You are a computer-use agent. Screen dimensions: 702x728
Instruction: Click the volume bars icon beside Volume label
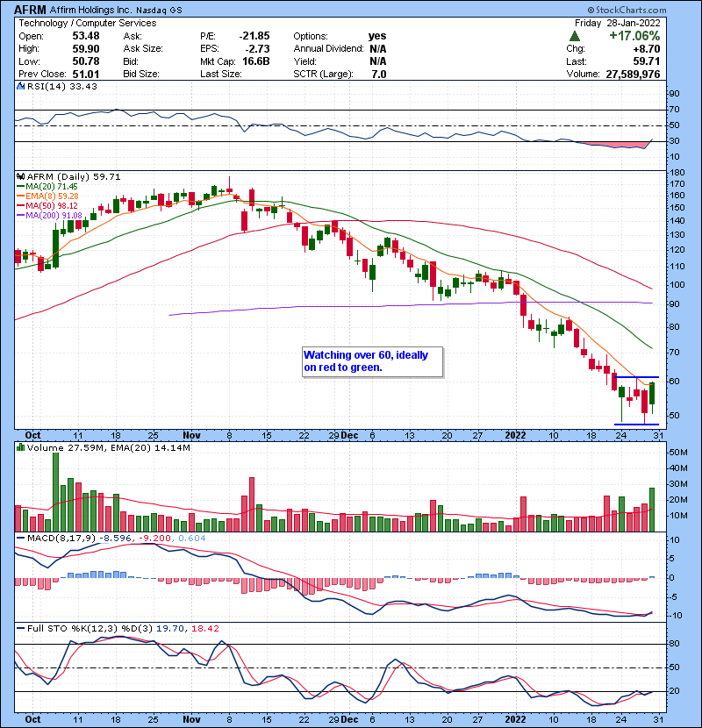pos(20,448)
